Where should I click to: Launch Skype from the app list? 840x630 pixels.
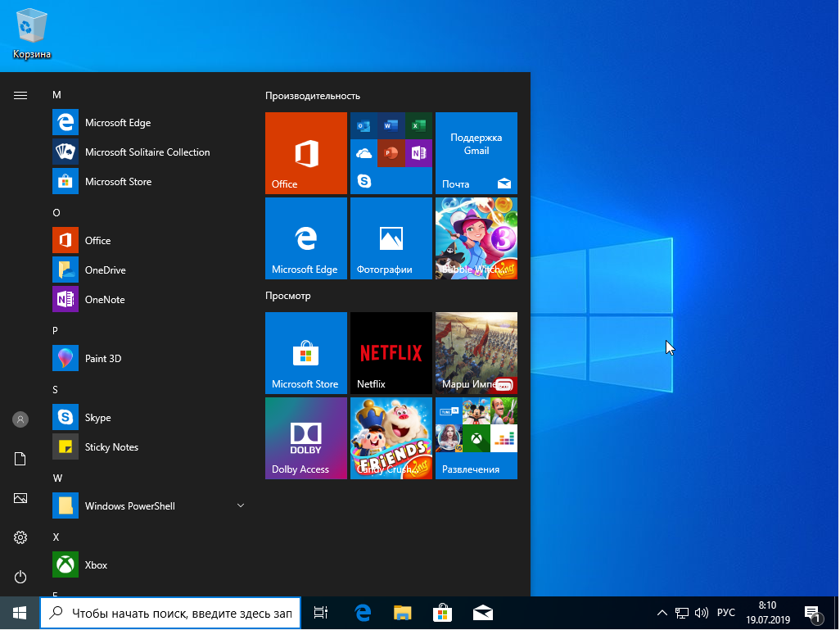149,418
